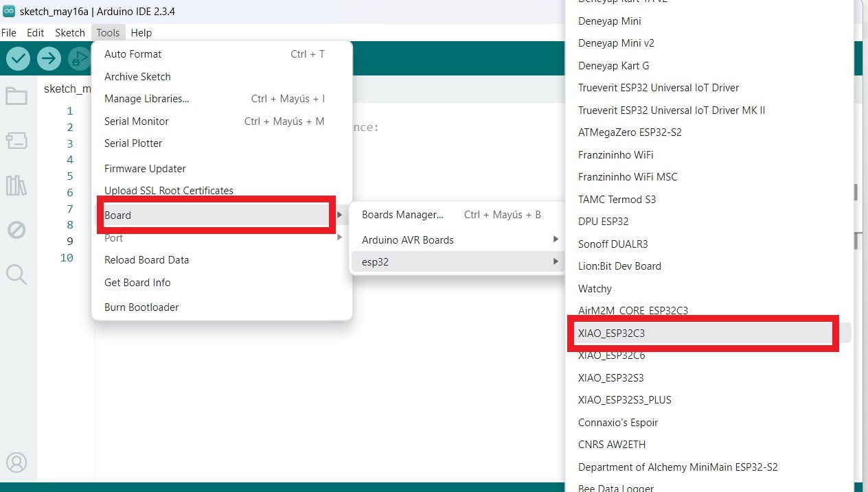Click the Upload arrow button
868x492 pixels.
tap(49, 58)
